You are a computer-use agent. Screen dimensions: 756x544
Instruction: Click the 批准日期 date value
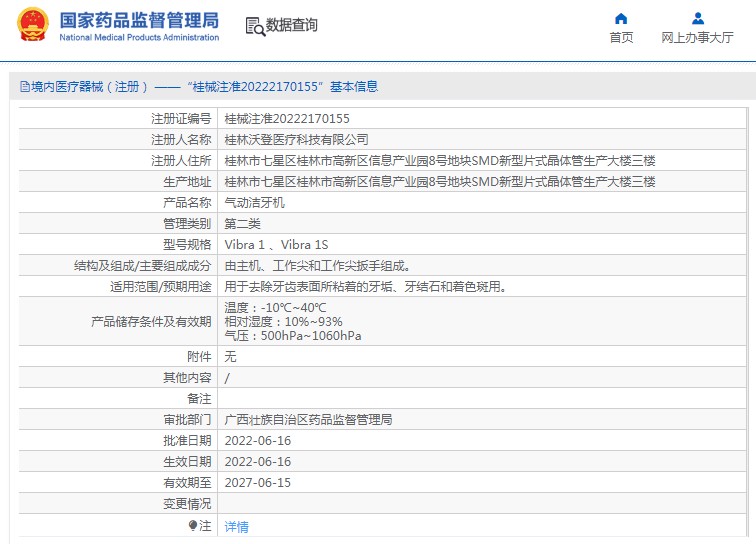[x=258, y=441]
